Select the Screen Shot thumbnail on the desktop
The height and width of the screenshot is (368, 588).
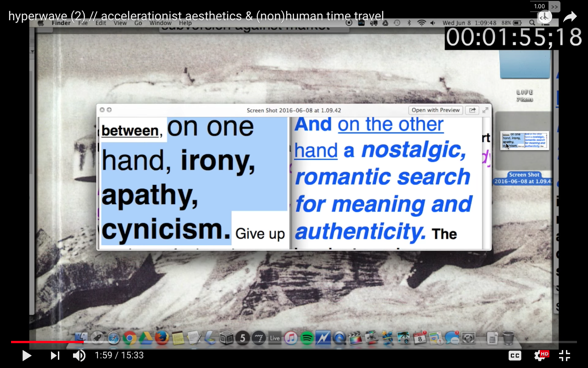pos(524,140)
